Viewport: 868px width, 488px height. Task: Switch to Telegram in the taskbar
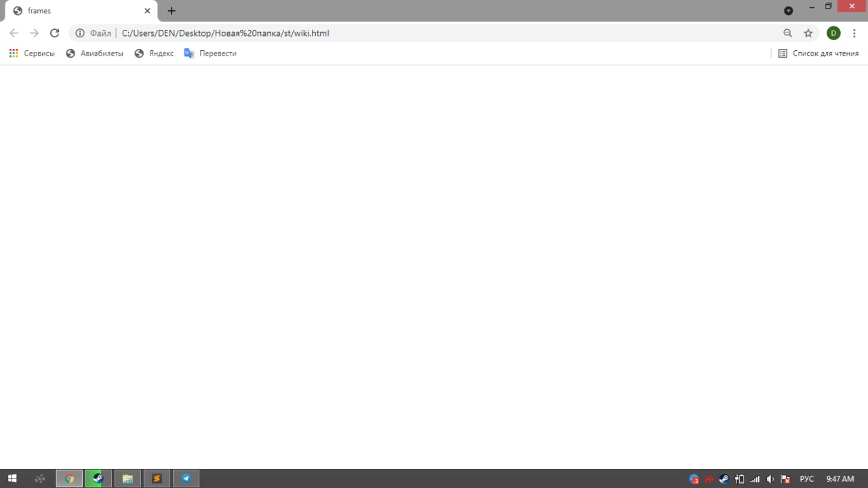coord(186,478)
